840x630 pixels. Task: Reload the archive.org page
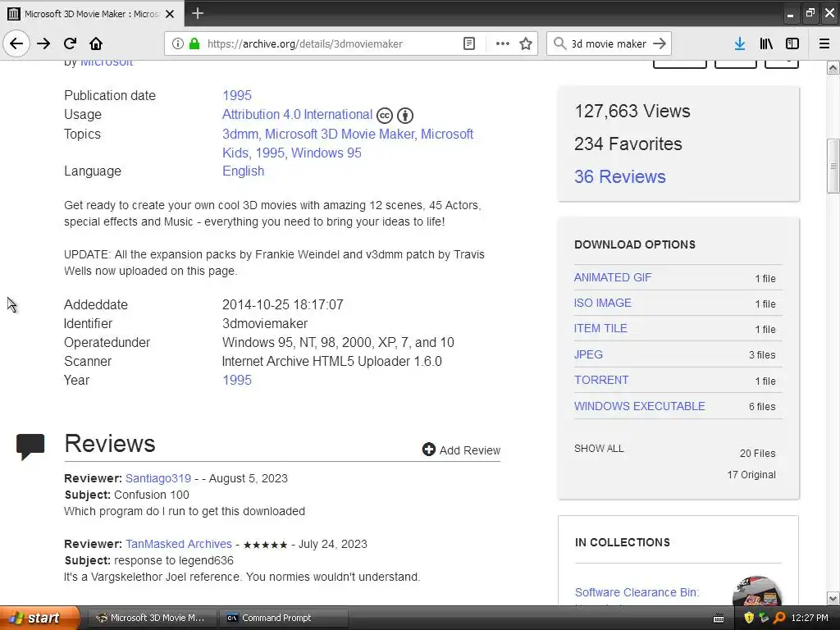(x=70, y=43)
